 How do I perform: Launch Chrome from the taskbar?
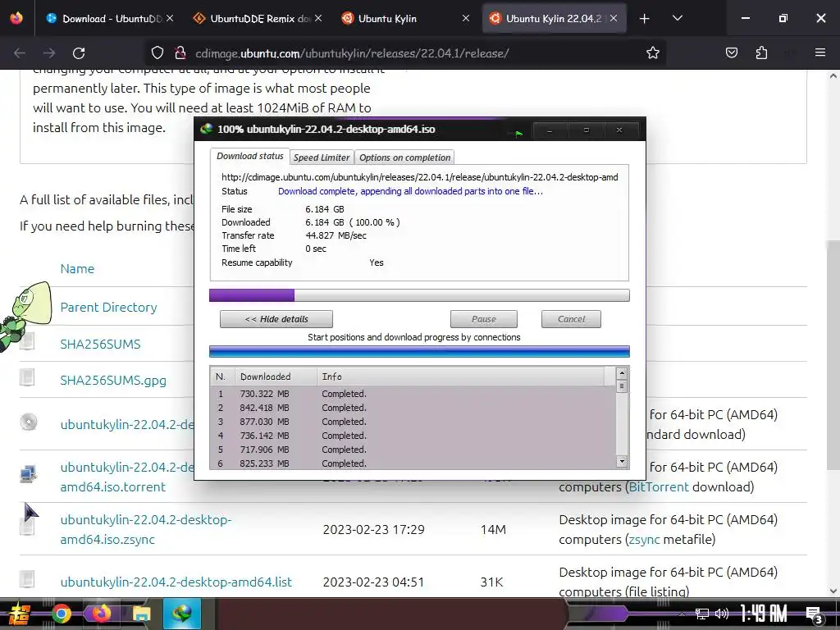61,614
